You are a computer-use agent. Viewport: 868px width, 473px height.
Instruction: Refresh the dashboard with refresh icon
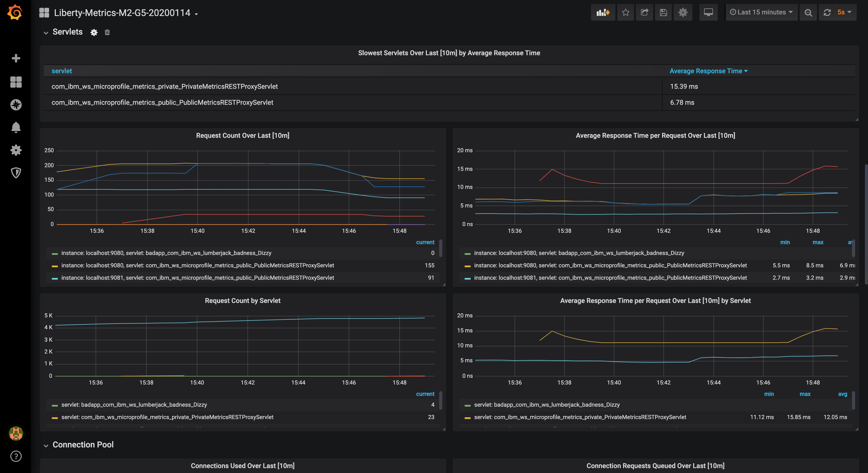pyautogui.click(x=827, y=12)
